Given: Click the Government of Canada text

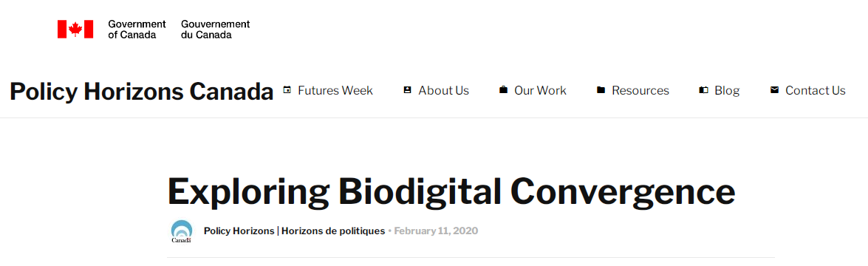Looking at the screenshot, I should tap(137, 30).
